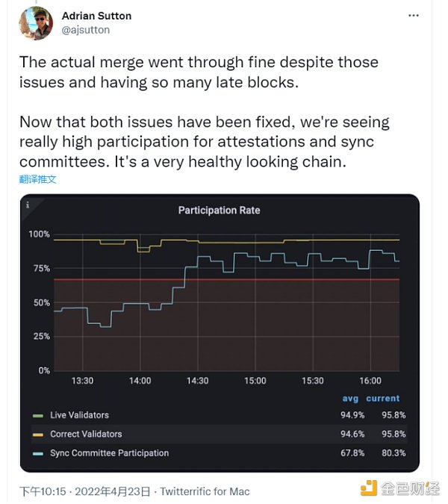The image size is (448, 504).
Task: Toggle the Correct Validators series
Action: pyautogui.click(x=86, y=435)
